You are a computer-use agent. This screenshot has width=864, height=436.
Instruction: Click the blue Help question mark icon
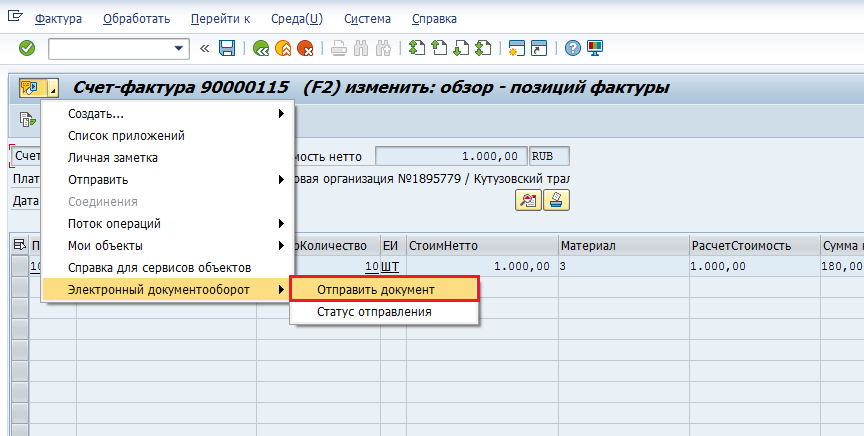(x=573, y=48)
